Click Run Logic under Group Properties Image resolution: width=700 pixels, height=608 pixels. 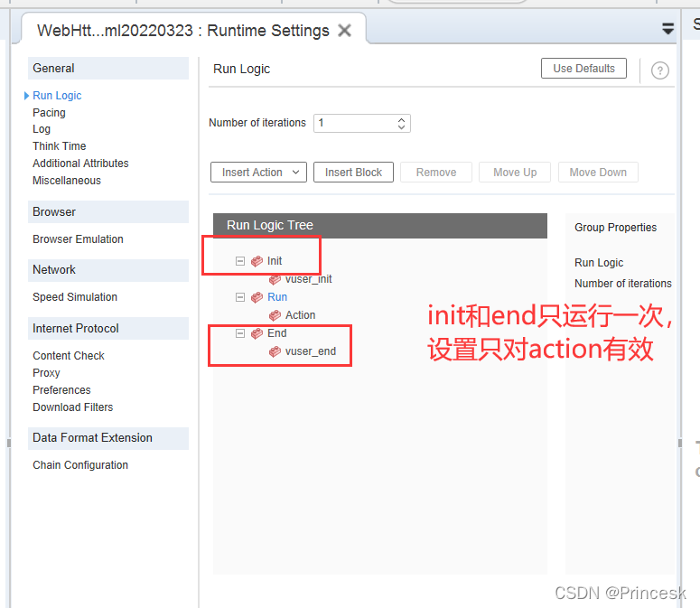tap(599, 263)
